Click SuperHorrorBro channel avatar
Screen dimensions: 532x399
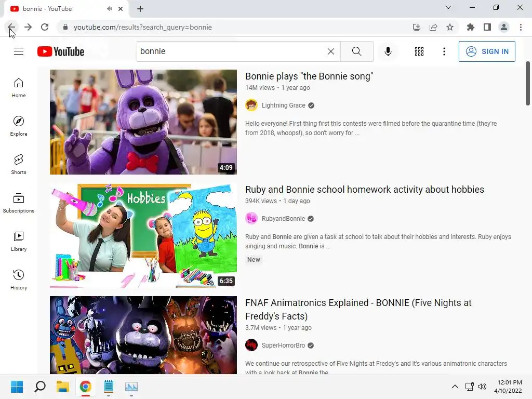pyautogui.click(x=251, y=345)
